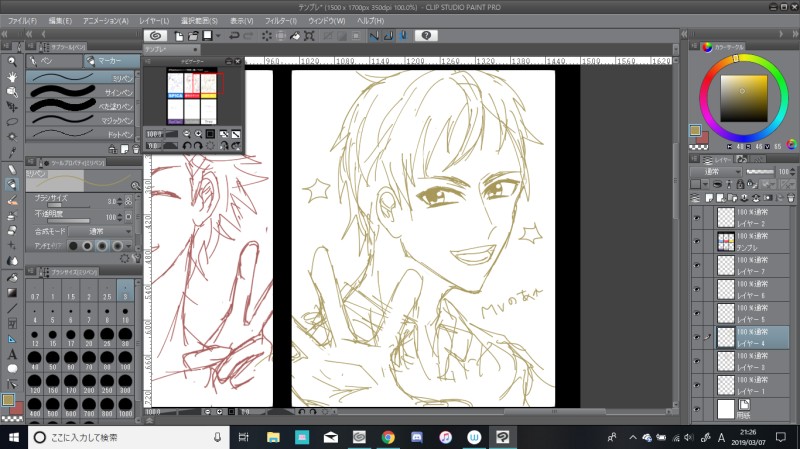Toggle visibility of レイヤー 3

coord(696,361)
